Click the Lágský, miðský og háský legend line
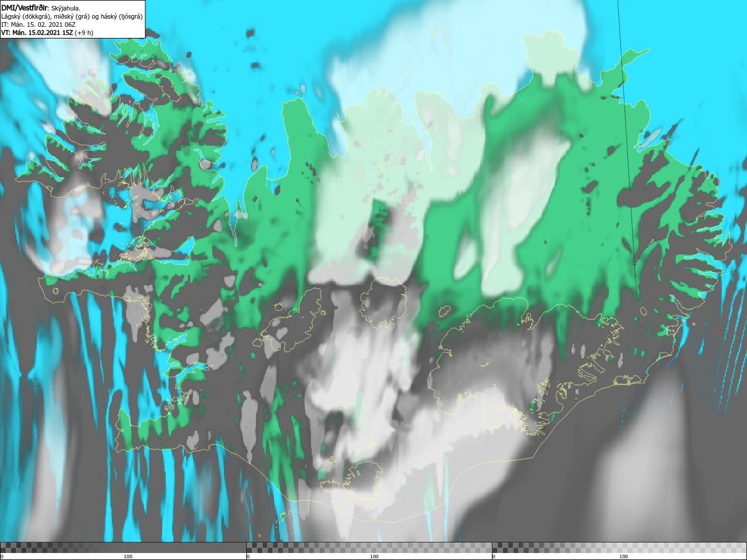747x560 pixels. [72, 16]
